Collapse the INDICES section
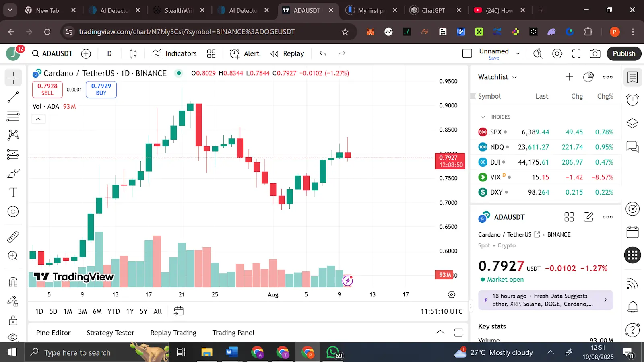The height and width of the screenshot is (362, 644). [483, 117]
